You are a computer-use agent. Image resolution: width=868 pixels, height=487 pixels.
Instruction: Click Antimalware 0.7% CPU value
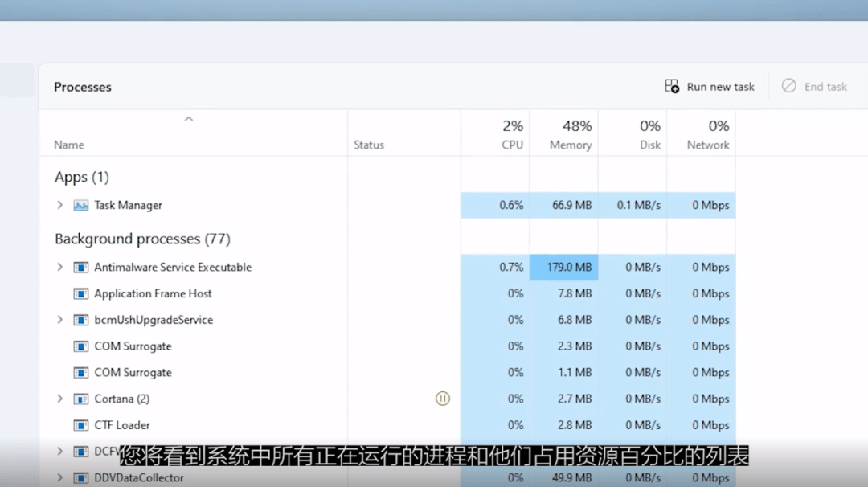pyautogui.click(x=511, y=268)
